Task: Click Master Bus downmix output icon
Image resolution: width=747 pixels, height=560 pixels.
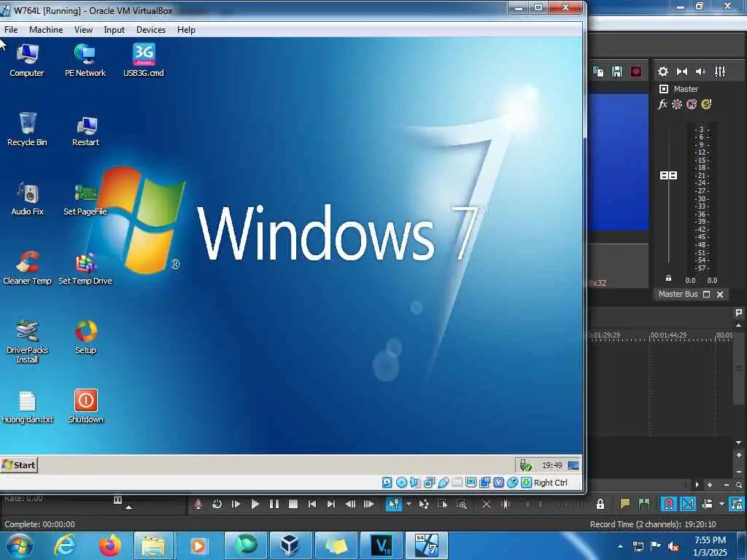Action: [682, 71]
